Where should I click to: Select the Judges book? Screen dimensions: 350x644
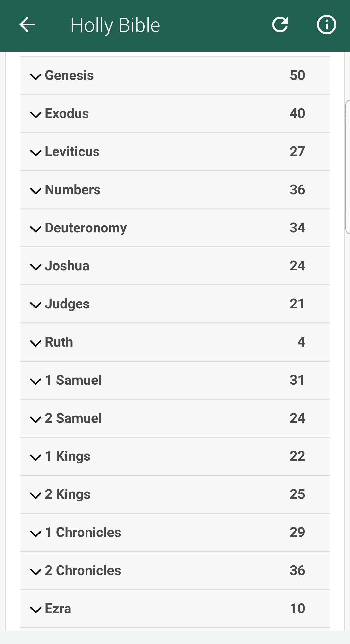[x=175, y=304]
